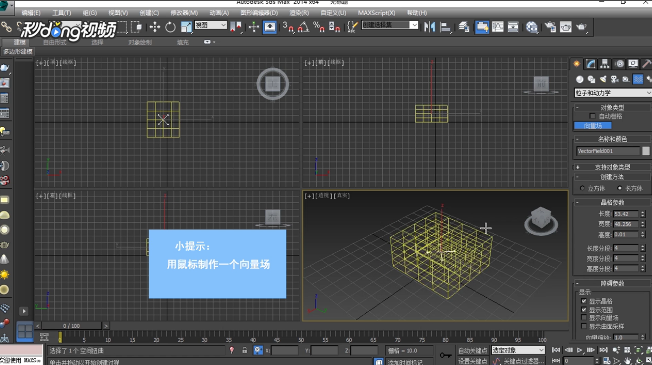Viewport: 652px width, 365px height.
Task: Open the 选定对象 key filter dropdown
Action: (518, 350)
